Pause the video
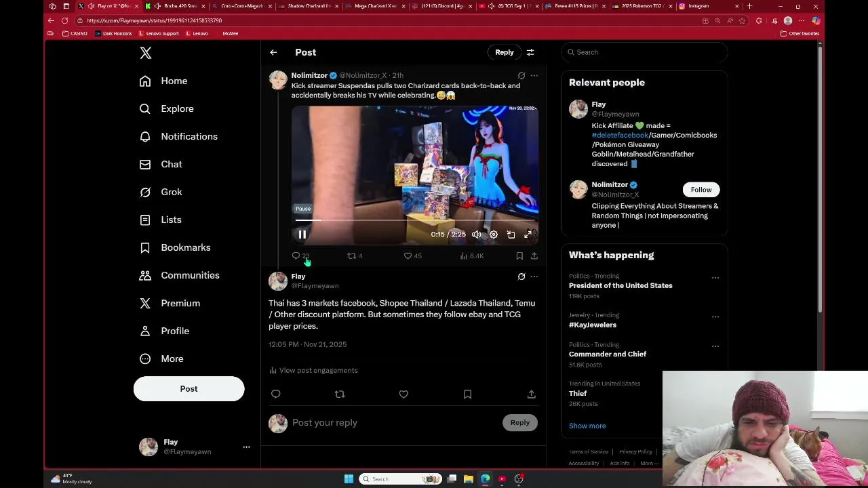The width and height of the screenshot is (868, 488). coord(302,235)
